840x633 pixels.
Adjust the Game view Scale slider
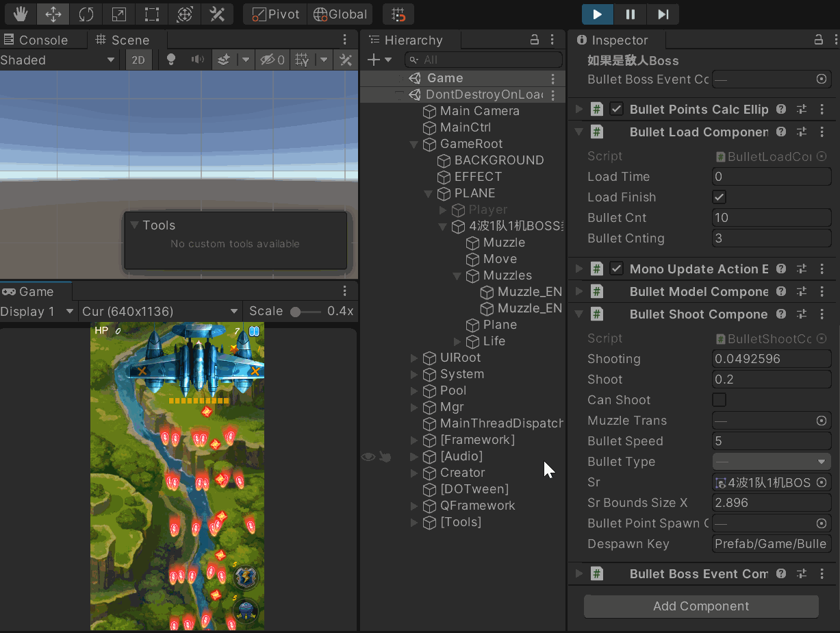pos(305,311)
